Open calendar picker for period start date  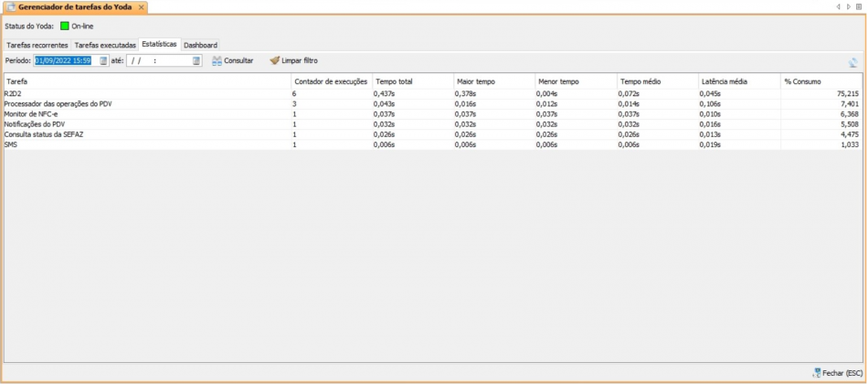tap(103, 60)
